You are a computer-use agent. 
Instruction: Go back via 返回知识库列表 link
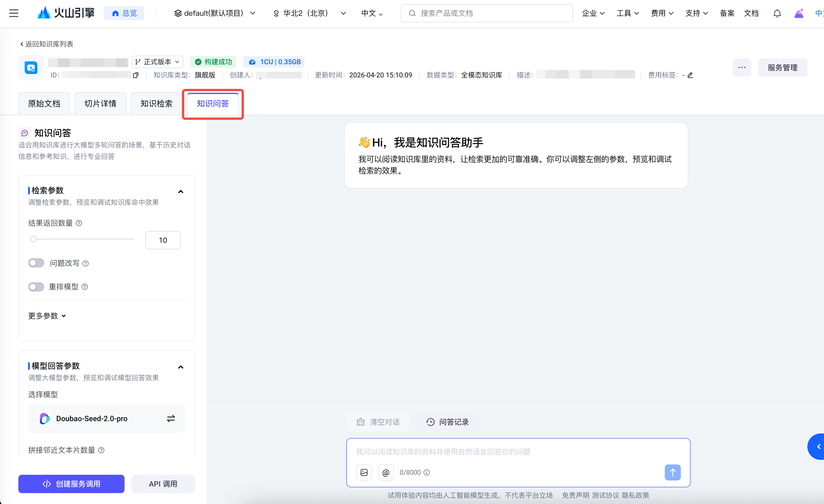(46, 44)
